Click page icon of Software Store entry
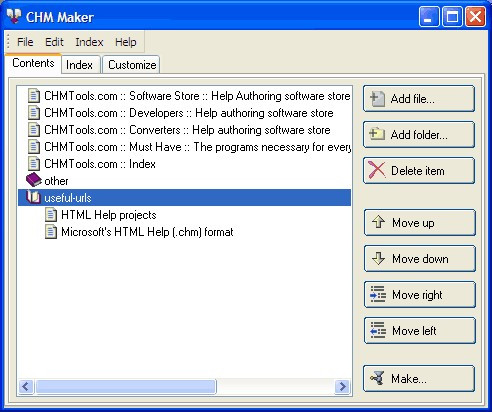This screenshot has height=412, width=492. pyautogui.click(x=33, y=96)
